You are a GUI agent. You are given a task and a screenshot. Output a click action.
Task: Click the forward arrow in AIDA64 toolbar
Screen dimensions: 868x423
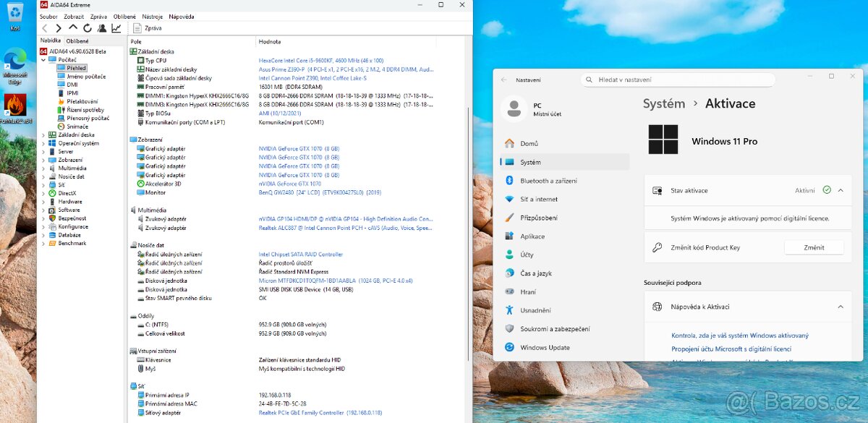click(x=59, y=28)
